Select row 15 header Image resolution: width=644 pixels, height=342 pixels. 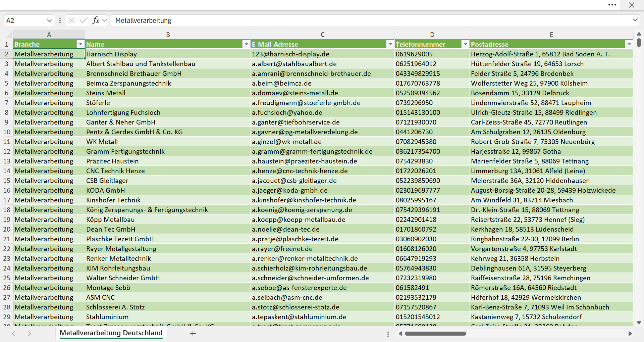(7, 181)
